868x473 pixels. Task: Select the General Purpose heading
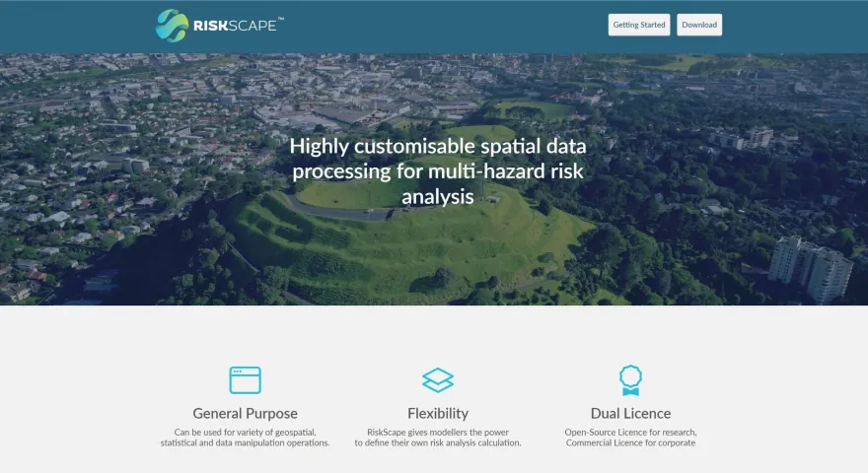(x=245, y=414)
